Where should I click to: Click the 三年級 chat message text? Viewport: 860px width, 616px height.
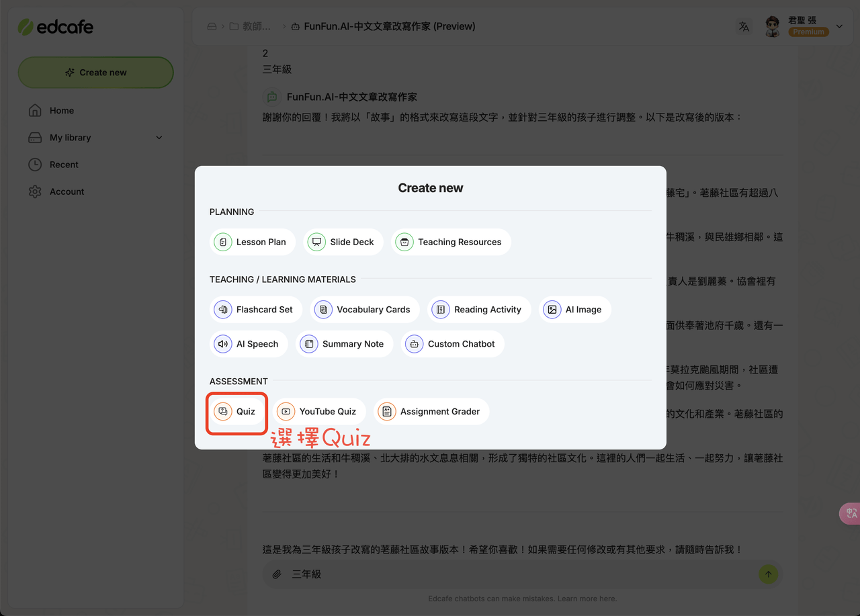(x=277, y=69)
